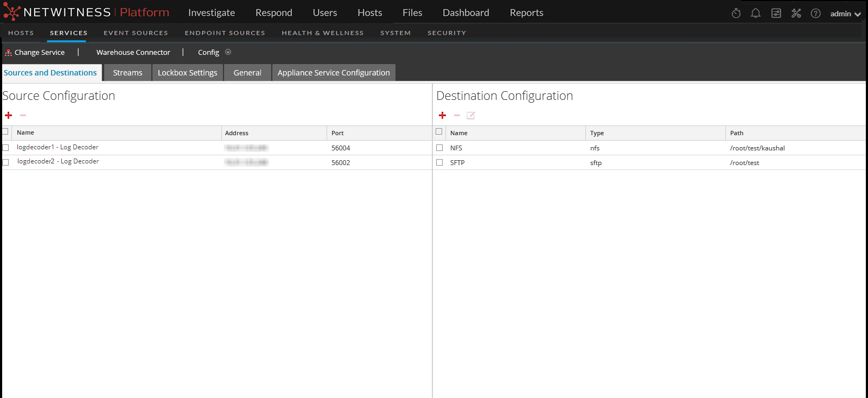Click the NetWitness Platform logo

(x=86, y=12)
